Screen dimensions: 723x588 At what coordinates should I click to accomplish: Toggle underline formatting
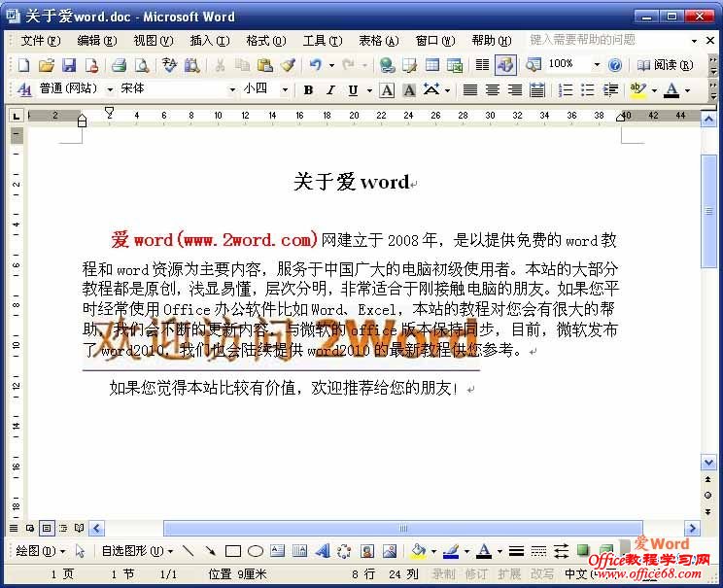point(353,90)
